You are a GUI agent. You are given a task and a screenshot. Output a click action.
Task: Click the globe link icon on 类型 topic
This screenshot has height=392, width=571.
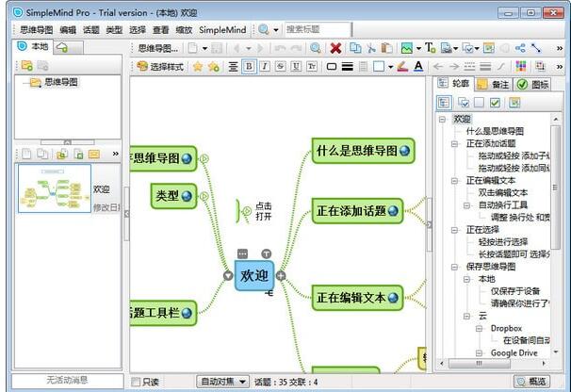[186, 196]
